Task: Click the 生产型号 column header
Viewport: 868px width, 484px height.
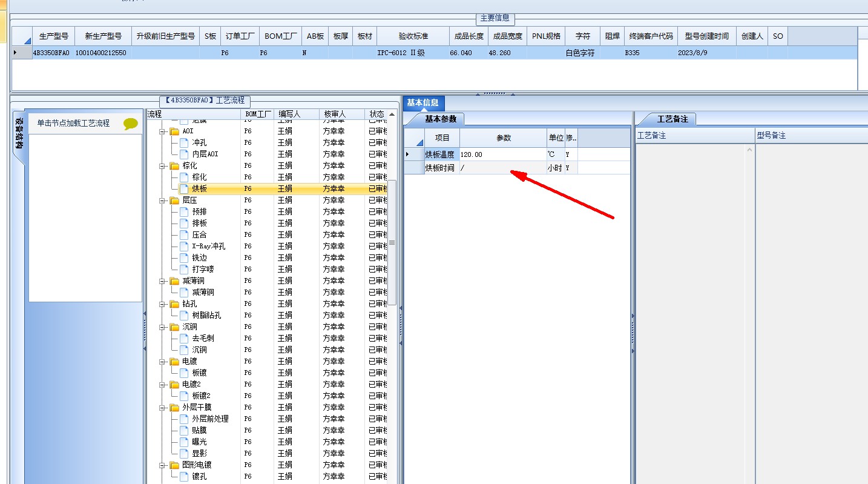Action: tap(53, 36)
